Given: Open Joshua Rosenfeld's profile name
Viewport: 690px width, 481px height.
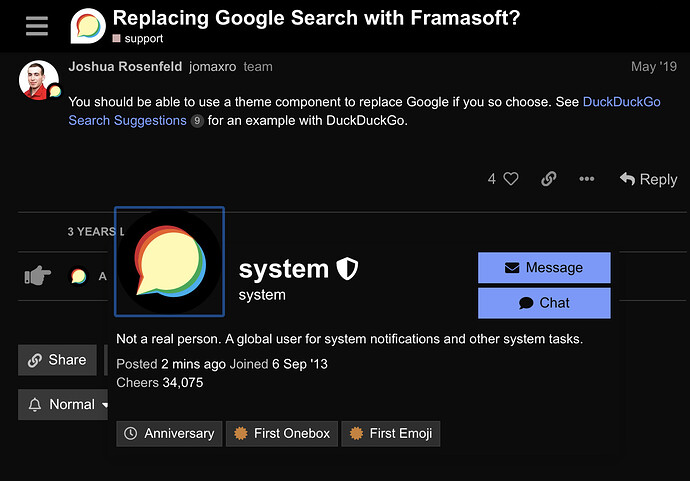Looking at the screenshot, I should point(125,66).
